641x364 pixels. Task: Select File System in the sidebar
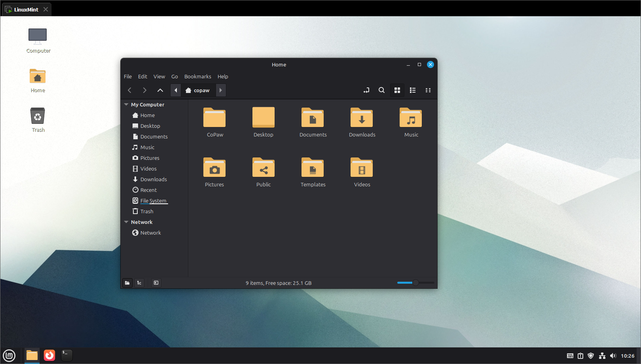tap(153, 201)
